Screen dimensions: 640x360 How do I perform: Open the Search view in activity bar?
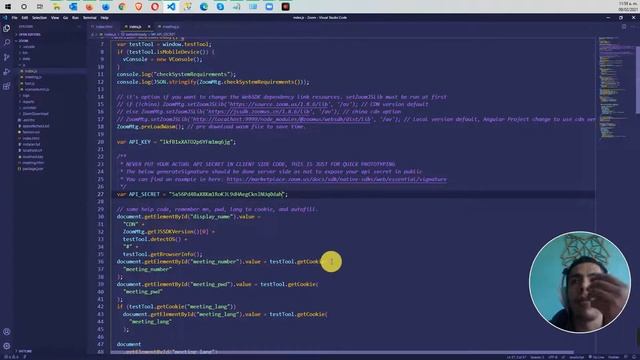pos(7,42)
